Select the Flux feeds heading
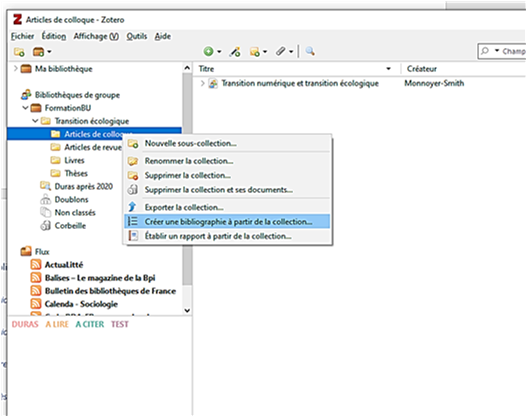526x416 pixels. pyautogui.click(x=42, y=252)
